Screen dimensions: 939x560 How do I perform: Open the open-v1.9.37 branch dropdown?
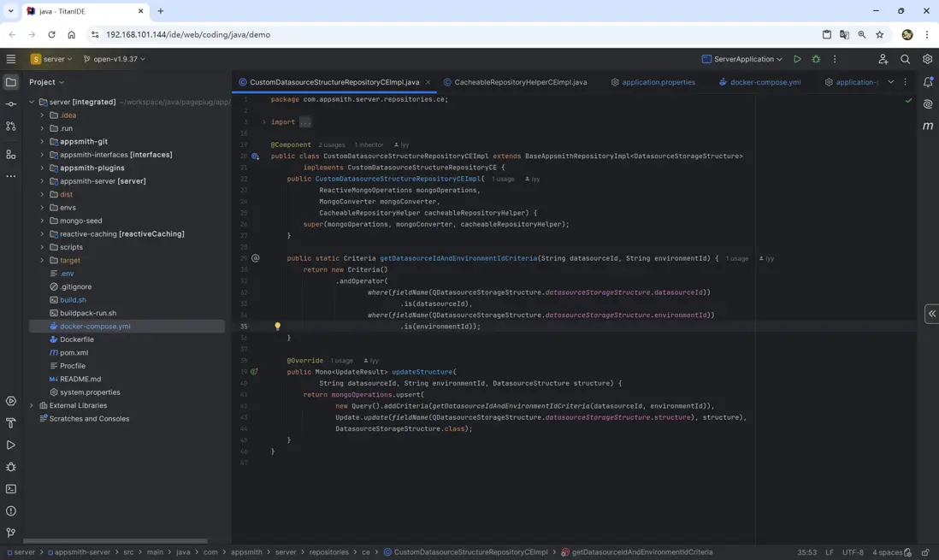click(114, 59)
